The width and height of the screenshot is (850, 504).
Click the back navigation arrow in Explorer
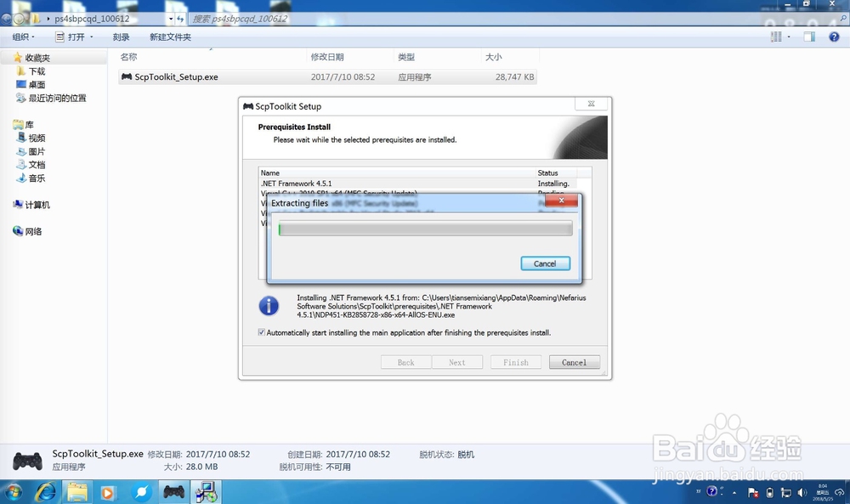point(6,19)
